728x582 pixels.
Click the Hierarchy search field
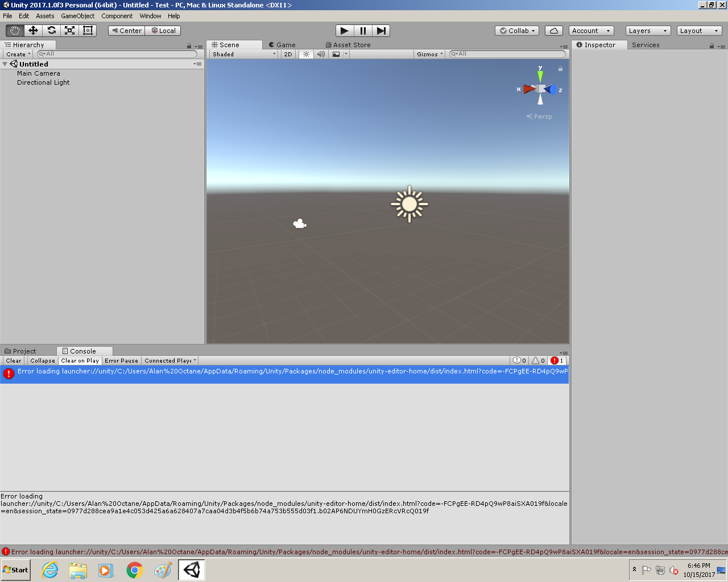coord(117,54)
